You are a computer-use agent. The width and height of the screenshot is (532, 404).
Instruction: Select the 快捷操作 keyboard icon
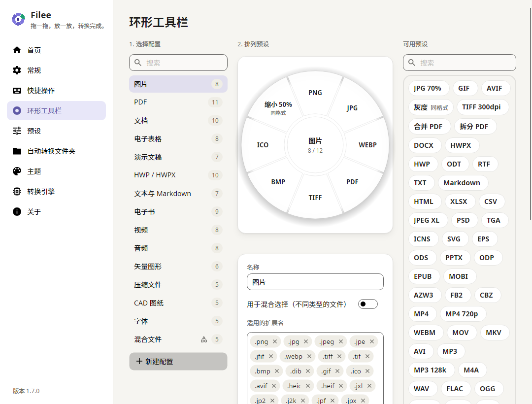pyautogui.click(x=17, y=91)
